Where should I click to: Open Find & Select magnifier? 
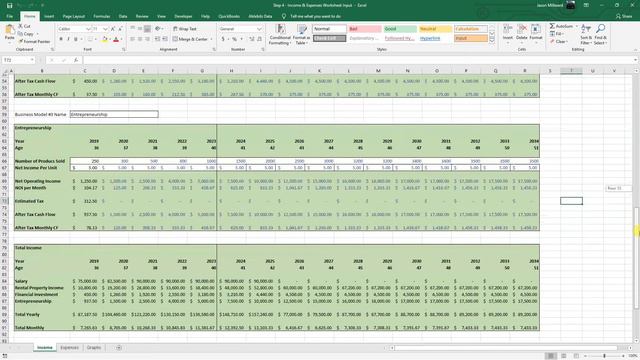click(x=600, y=34)
